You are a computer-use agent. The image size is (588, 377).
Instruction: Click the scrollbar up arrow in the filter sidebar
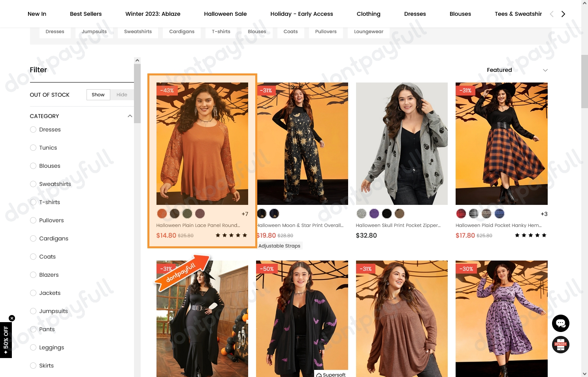coord(137,60)
